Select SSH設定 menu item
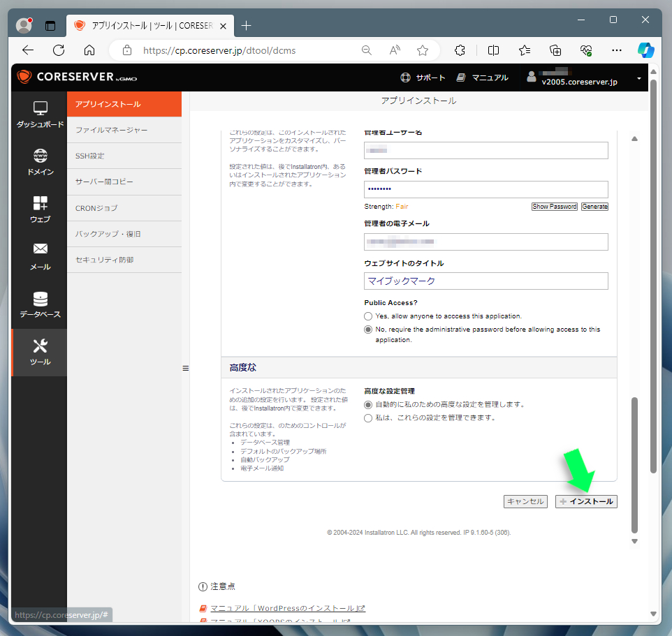Image resolution: width=672 pixels, height=636 pixels. click(124, 156)
